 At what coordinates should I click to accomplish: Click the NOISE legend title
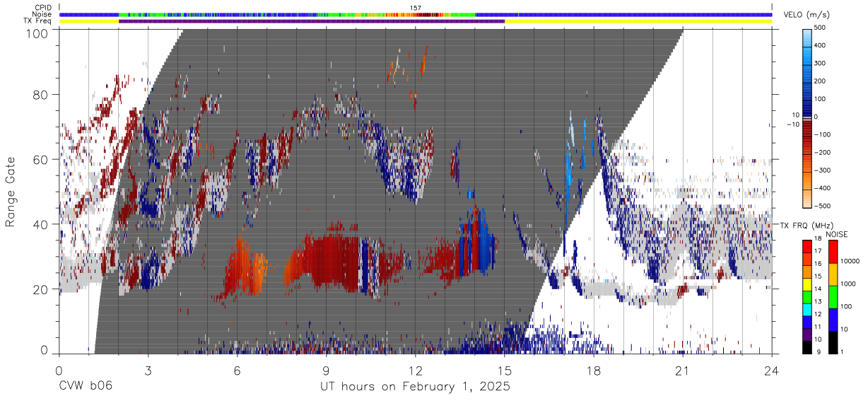(838, 234)
